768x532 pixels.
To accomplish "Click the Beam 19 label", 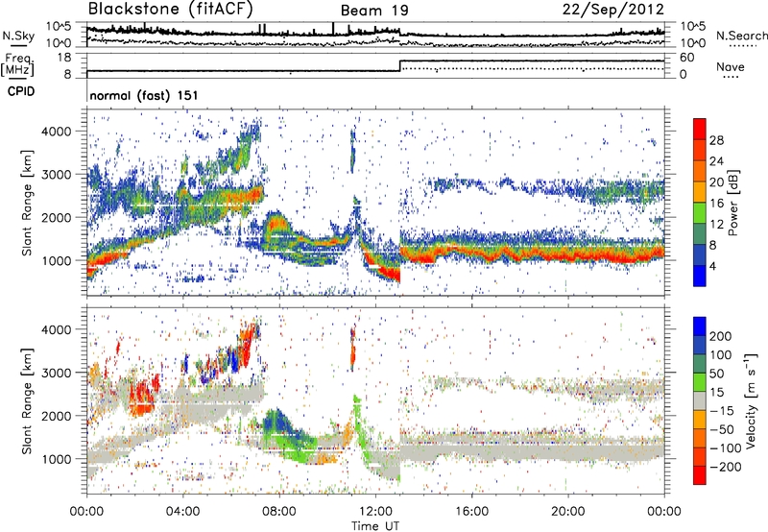I will coord(374,11).
